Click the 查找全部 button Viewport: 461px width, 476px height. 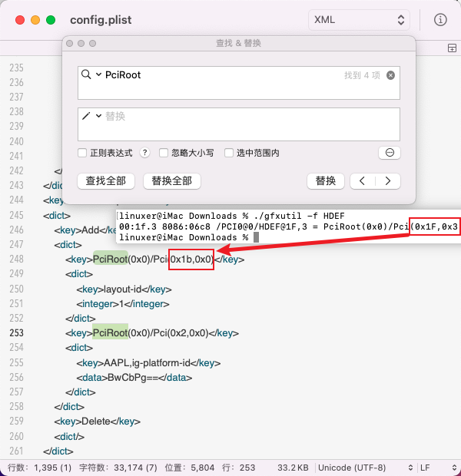point(106,181)
